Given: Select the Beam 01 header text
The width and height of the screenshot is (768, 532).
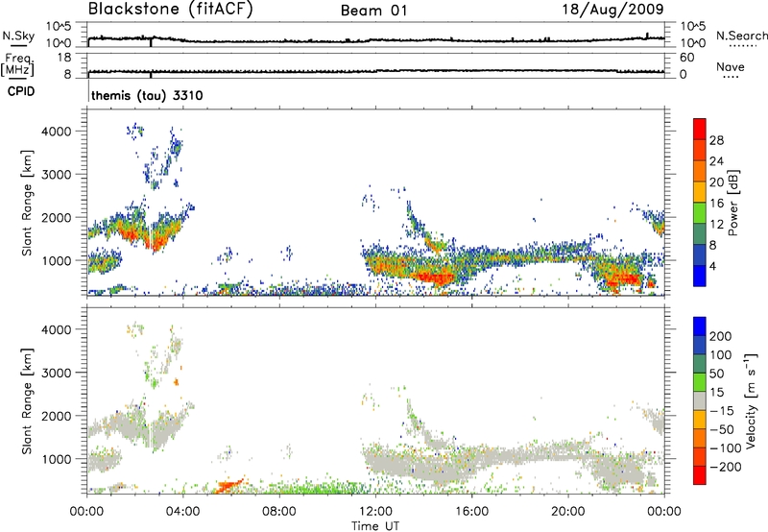Looking at the screenshot, I should click(x=374, y=11).
